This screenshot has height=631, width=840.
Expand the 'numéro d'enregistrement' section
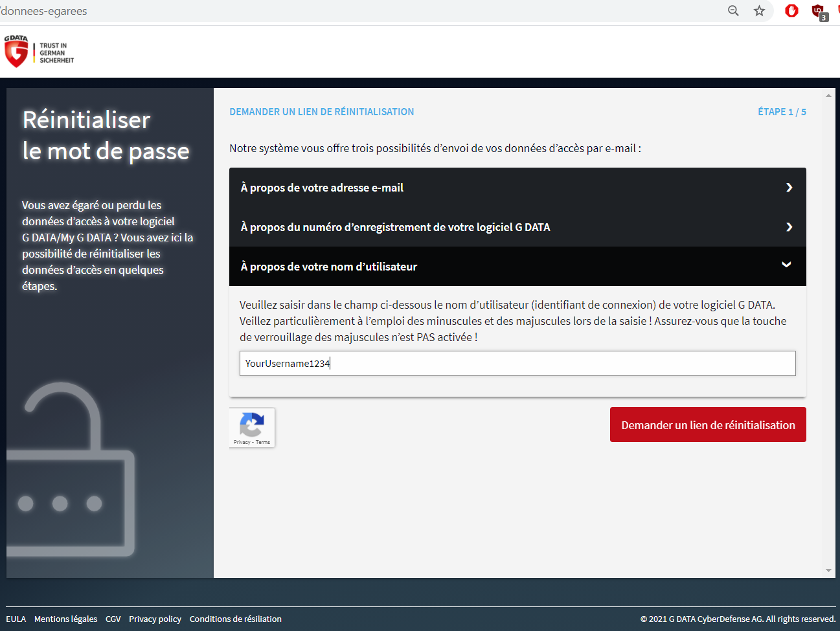point(517,227)
